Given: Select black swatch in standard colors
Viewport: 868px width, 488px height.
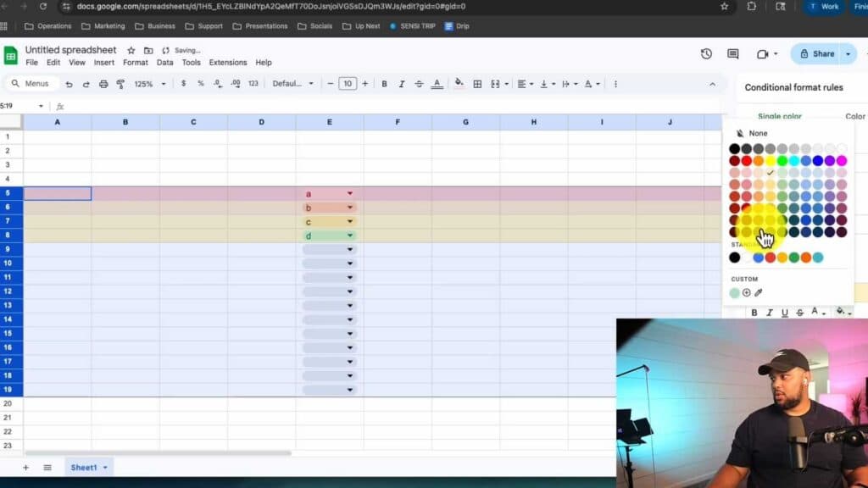Looking at the screenshot, I should [x=735, y=258].
